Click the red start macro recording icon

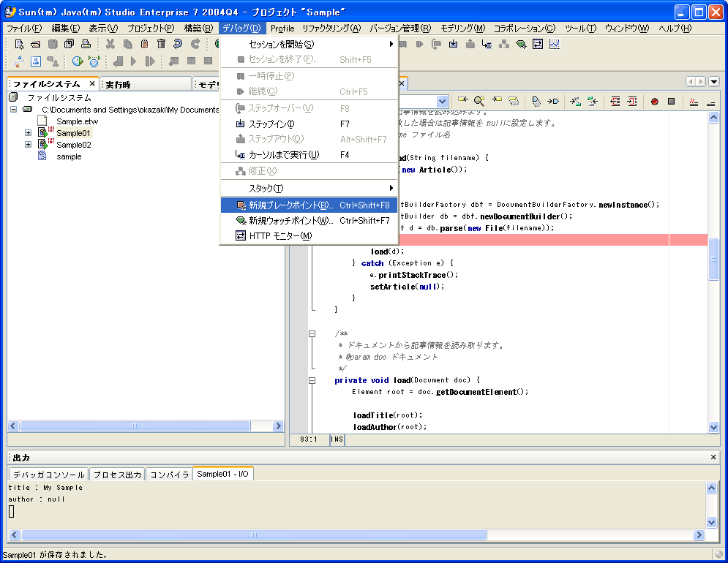click(655, 101)
